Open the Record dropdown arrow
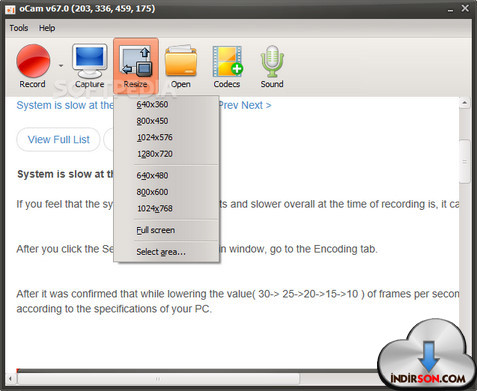 (x=61, y=65)
